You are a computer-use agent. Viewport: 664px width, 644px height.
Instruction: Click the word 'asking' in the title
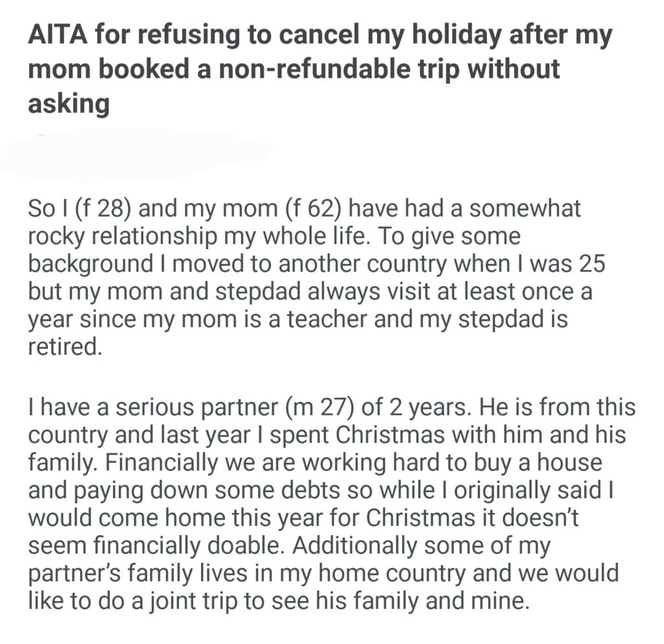click(68, 103)
